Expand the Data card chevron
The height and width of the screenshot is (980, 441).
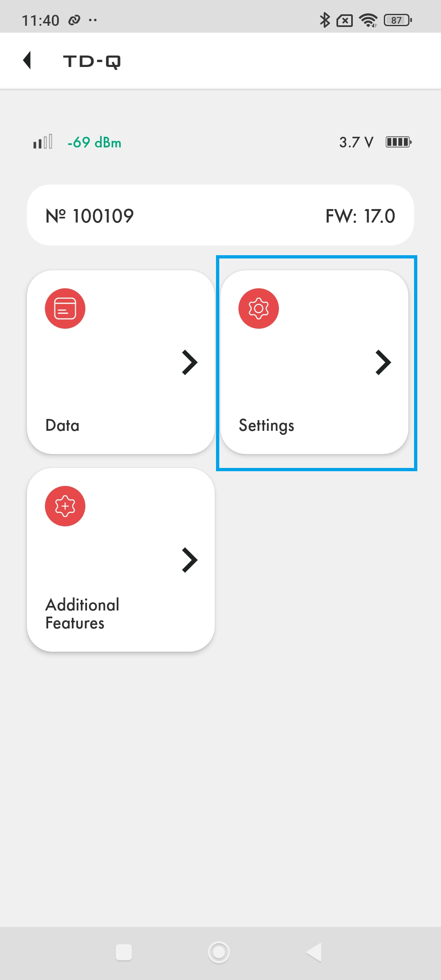point(189,362)
